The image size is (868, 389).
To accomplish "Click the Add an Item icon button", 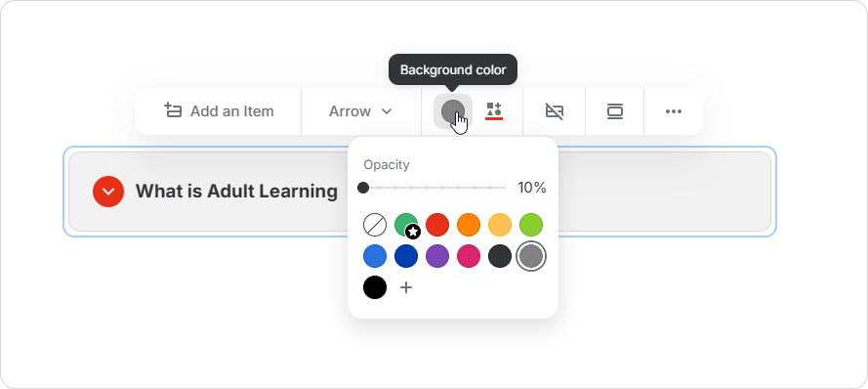I will point(219,111).
